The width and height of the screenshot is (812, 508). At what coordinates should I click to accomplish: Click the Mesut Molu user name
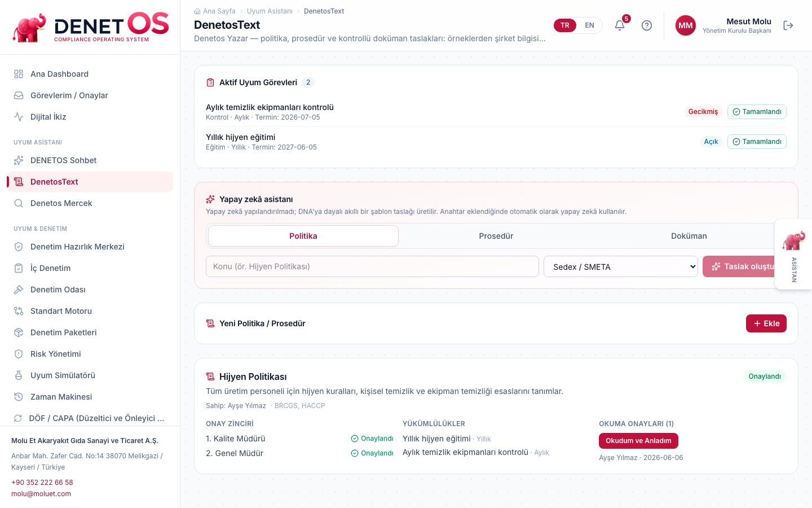pos(749,21)
